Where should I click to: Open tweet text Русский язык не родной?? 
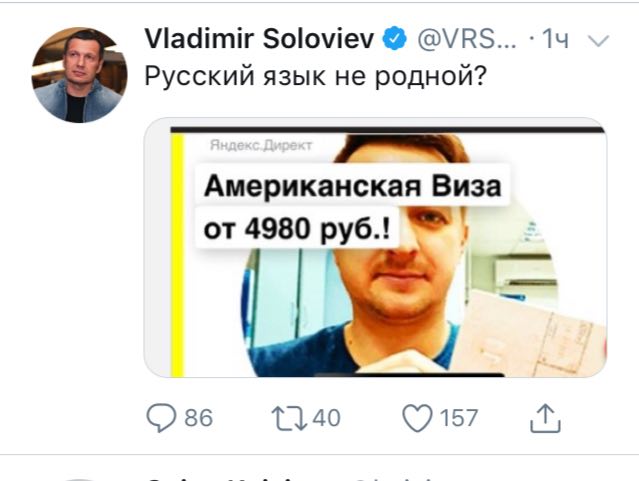pyautogui.click(x=315, y=76)
